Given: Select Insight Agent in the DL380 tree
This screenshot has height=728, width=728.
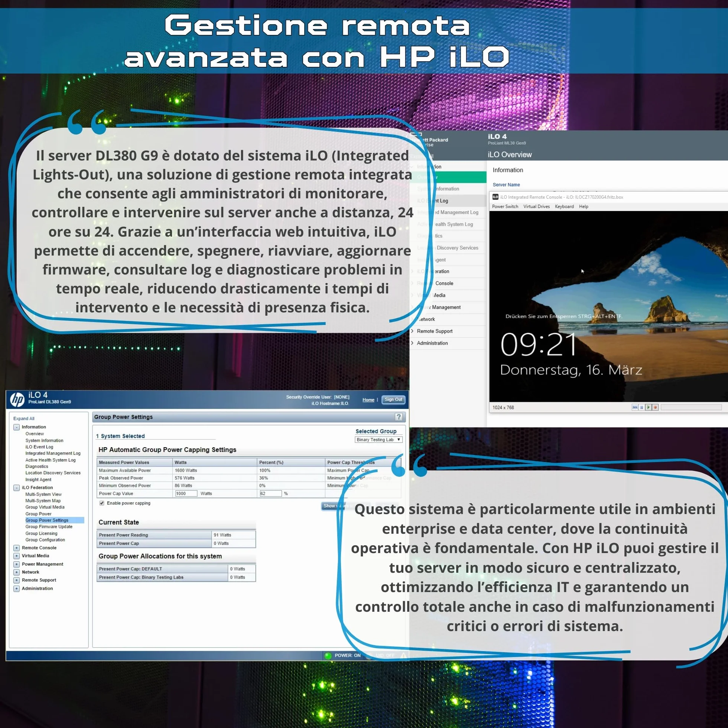Looking at the screenshot, I should coord(38,480).
